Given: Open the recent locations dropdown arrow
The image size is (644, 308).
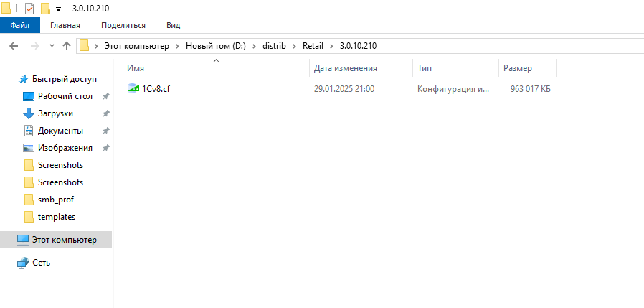Looking at the screenshot, I should [52, 46].
